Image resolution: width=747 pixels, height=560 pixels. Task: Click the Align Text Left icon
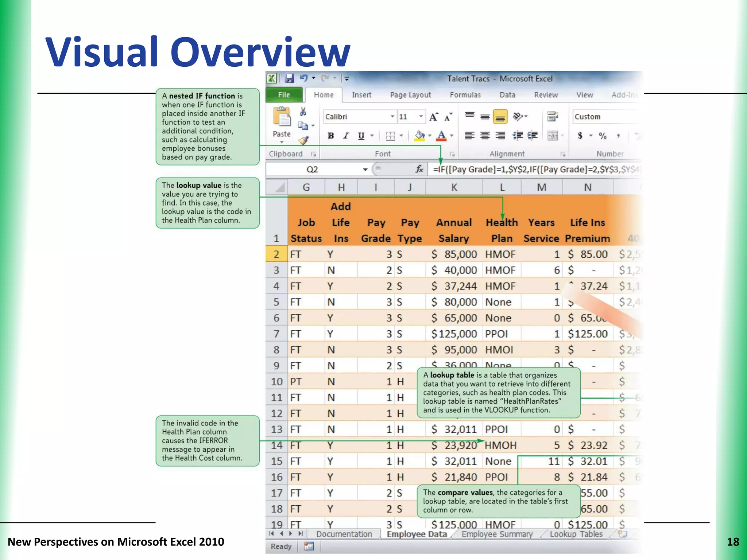[x=470, y=136]
